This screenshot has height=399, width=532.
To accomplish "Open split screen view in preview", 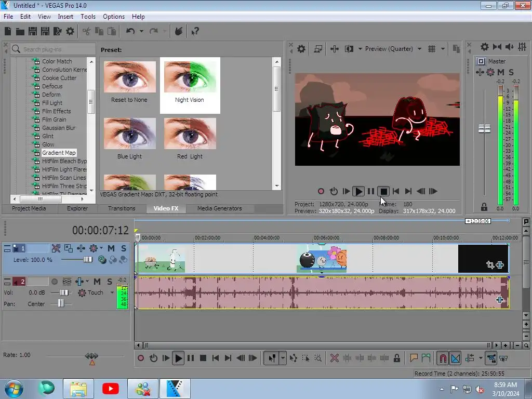I will [x=349, y=49].
